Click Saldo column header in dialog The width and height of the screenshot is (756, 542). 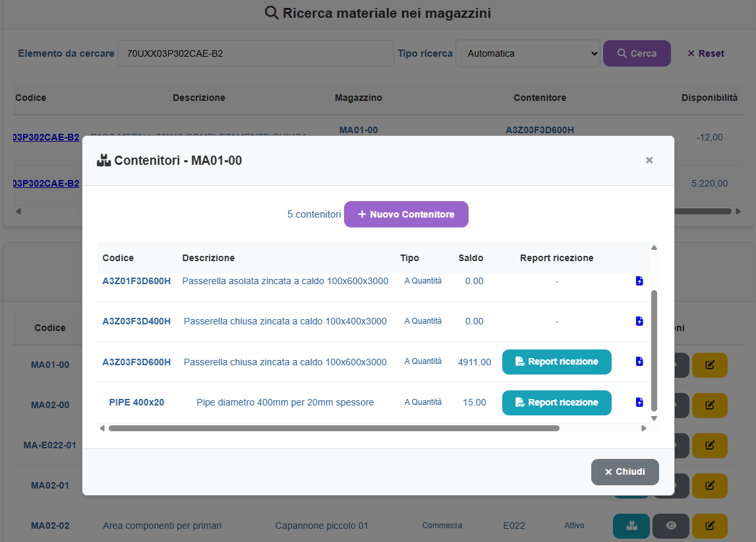point(471,258)
